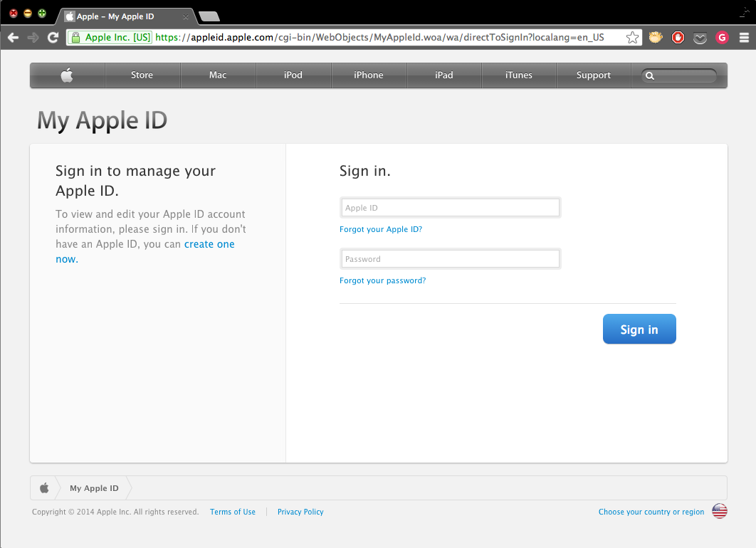The width and height of the screenshot is (756, 548).
Task: Click the 'Sign in.' form heading
Action: 365,171
